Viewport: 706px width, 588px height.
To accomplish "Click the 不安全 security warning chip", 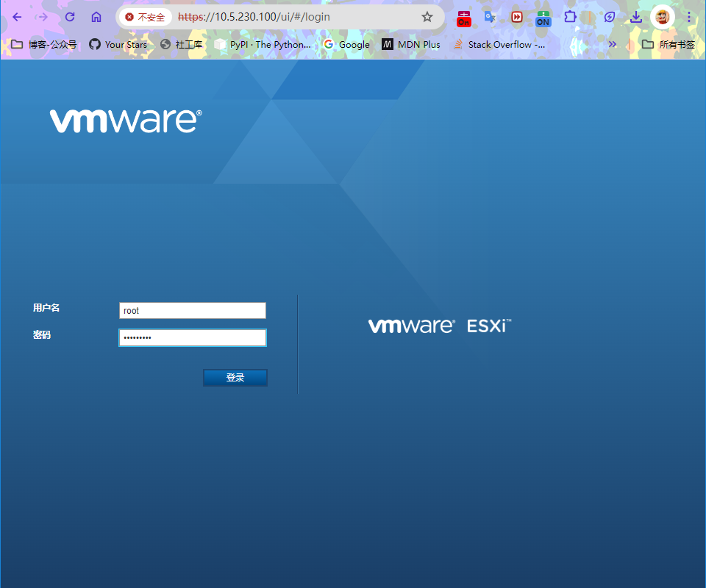I will [x=146, y=17].
